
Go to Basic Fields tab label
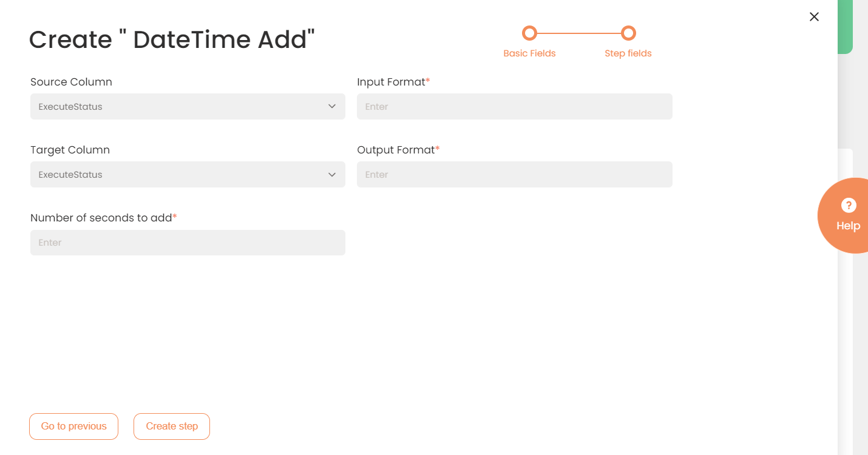tap(529, 53)
